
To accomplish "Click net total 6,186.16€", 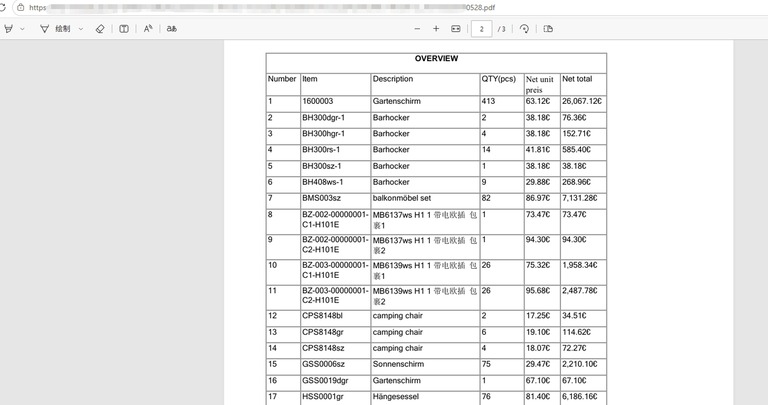I will [x=580, y=397].
